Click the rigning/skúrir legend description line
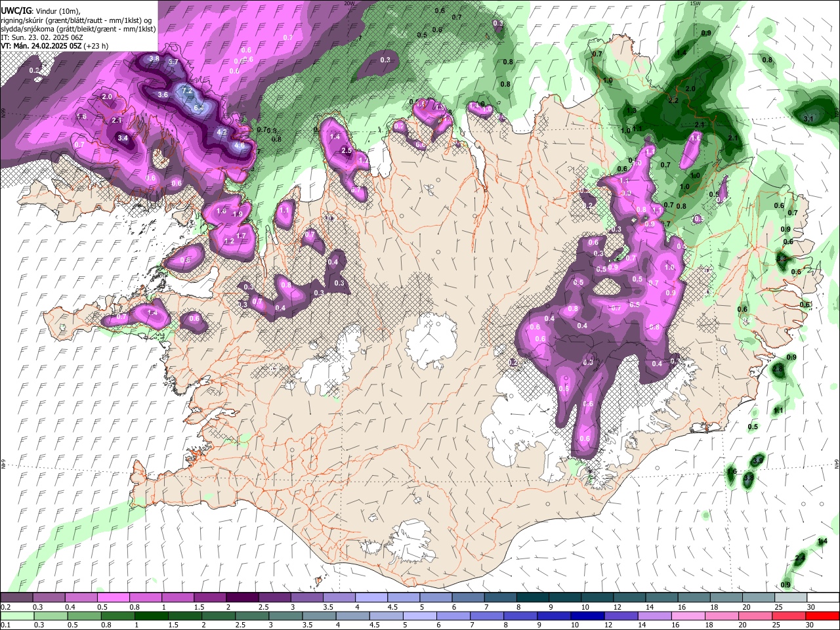The width and height of the screenshot is (840, 630). pos(76,20)
